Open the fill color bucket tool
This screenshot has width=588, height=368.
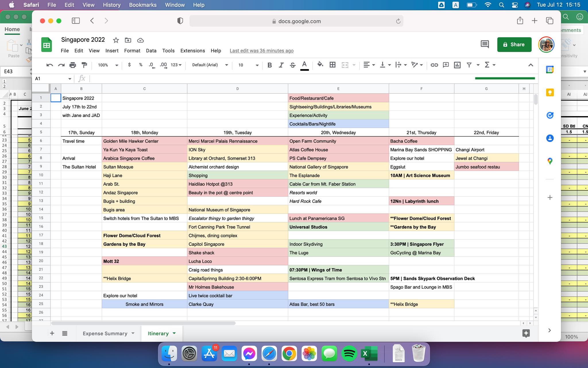tap(320, 65)
